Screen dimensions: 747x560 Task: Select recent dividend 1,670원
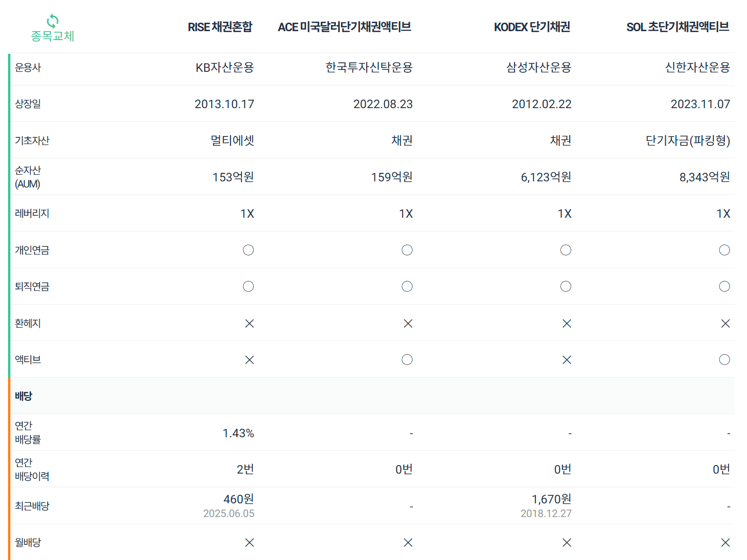(x=551, y=499)
